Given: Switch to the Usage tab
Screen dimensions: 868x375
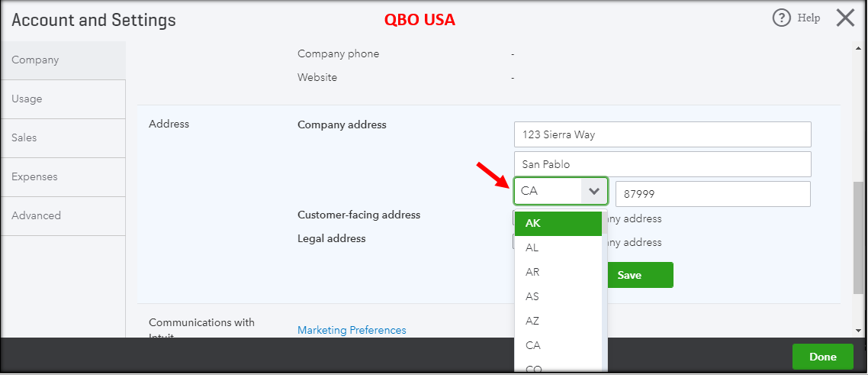Looking at the screenshot, I should tap(63, 99).
